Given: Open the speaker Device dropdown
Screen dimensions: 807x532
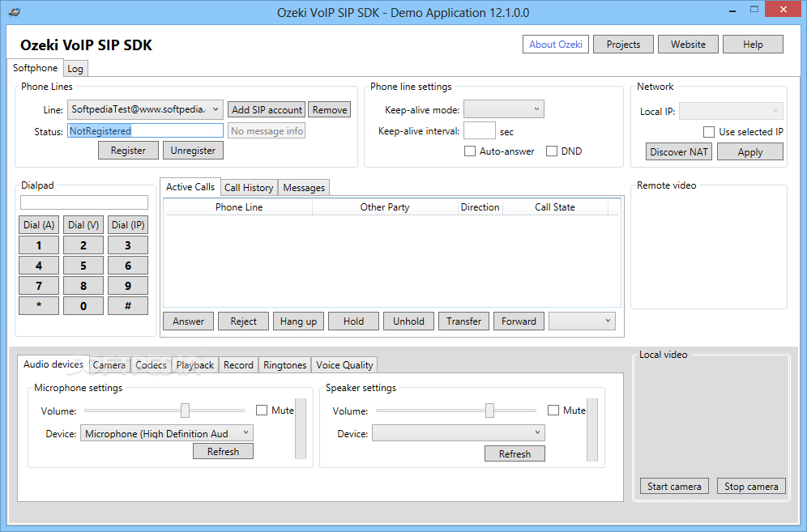Looking at the screenshot, I should coord(458,432).
